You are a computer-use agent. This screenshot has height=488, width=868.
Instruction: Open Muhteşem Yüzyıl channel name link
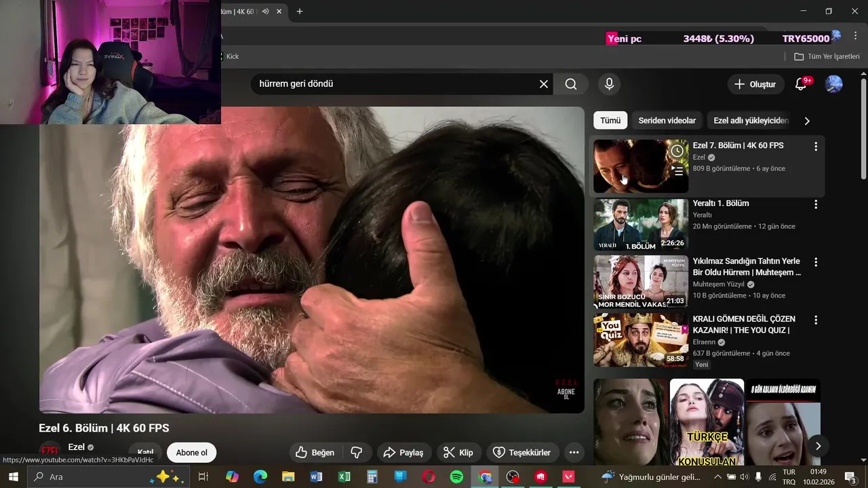[718, 285]
